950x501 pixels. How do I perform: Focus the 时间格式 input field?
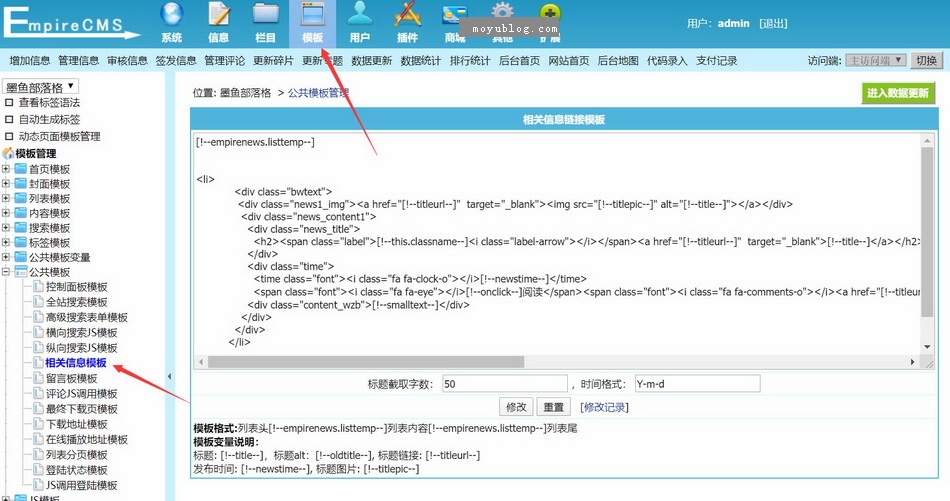coord(697,383)
